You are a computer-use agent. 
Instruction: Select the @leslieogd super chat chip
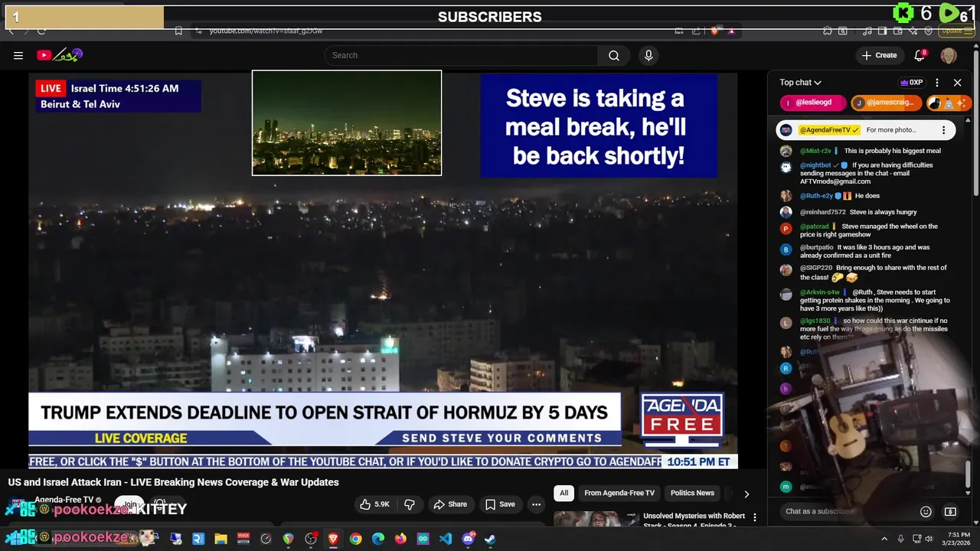813,103
